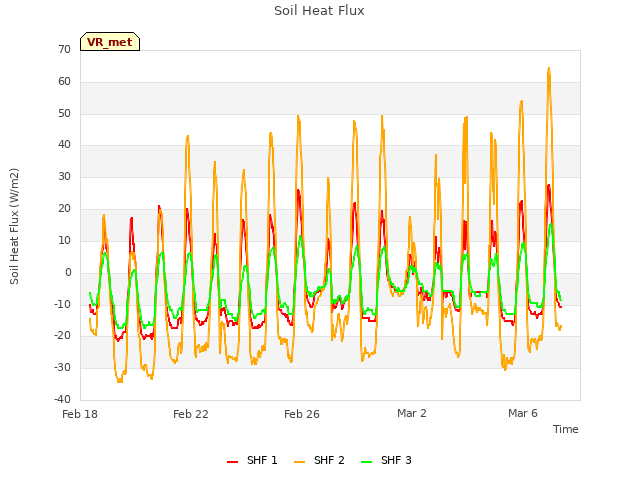
Task: Click the 40 y-axis tick label
Action: 64,144
